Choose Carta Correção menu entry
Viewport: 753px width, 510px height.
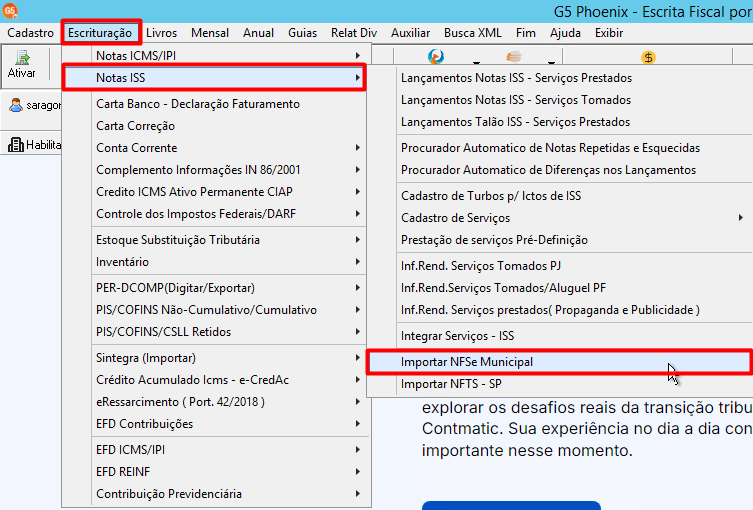pyautogui.click(x=214, y=126)
